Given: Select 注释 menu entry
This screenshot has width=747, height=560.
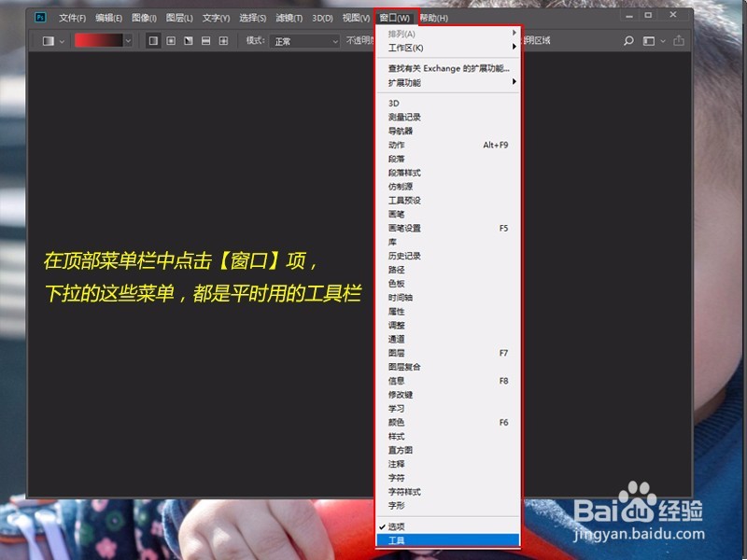Looking at the screenshot, I should (448, 463).
